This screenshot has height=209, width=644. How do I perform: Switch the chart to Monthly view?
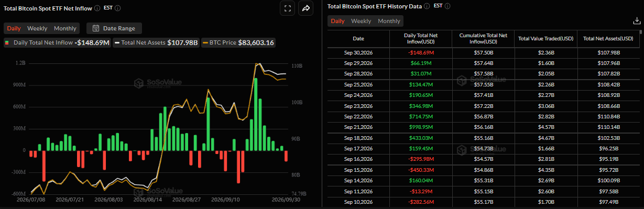(x=66, y=28)
